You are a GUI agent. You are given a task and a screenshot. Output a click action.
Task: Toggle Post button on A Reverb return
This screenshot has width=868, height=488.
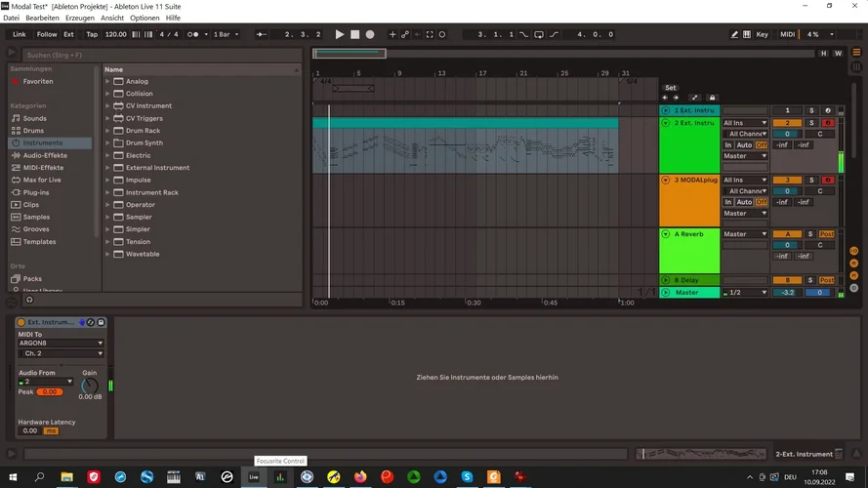pyautogui.click(x=827, y=234)
